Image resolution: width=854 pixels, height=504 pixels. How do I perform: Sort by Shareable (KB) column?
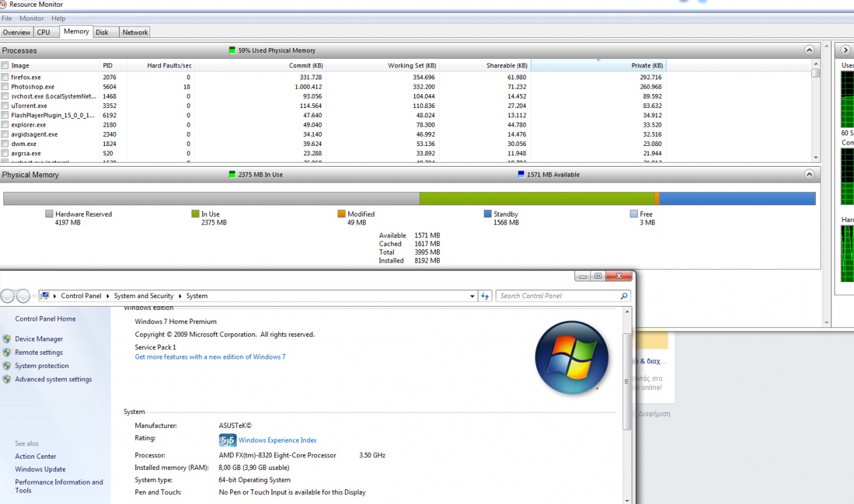485,65
